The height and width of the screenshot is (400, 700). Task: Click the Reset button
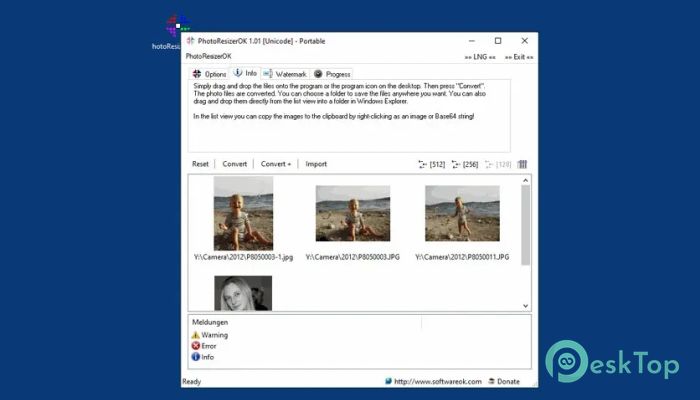point(200,164)
